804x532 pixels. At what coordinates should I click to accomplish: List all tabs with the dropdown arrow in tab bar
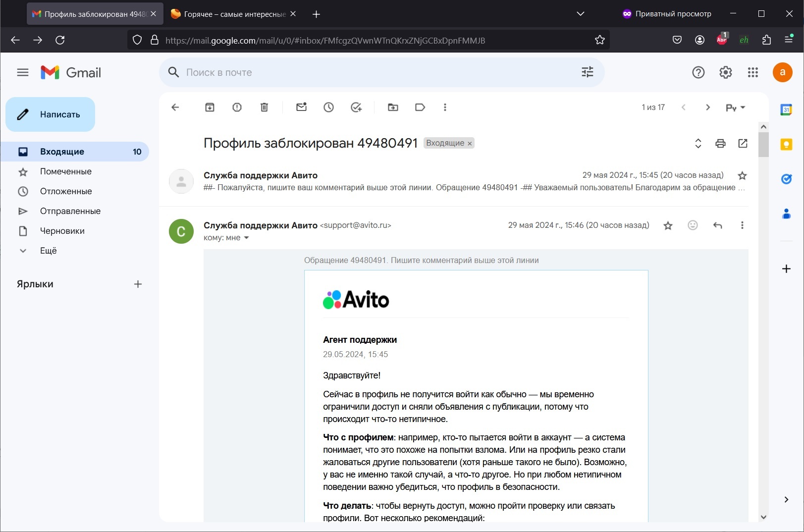(581, 14)
